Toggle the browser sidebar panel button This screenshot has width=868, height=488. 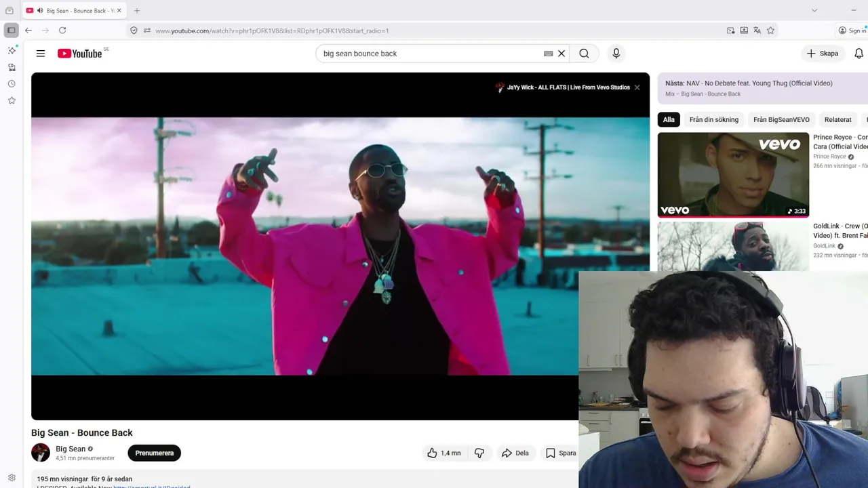click(11, 30)
